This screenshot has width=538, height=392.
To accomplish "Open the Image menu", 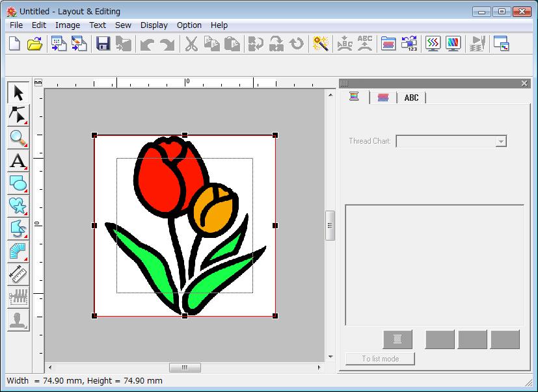I will coord(68,25).
